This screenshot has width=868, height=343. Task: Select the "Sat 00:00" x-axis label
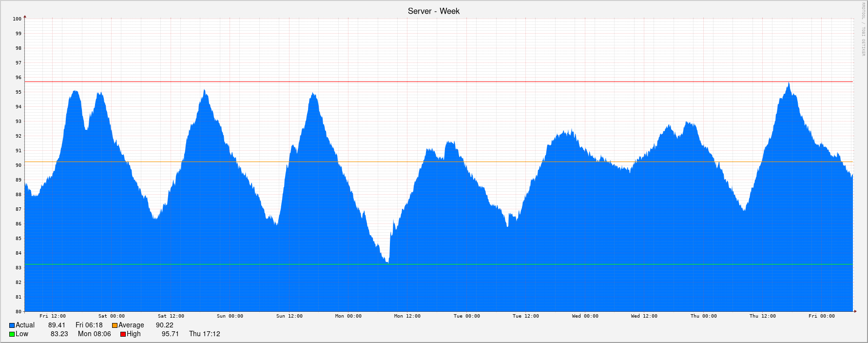coord(111,316)
